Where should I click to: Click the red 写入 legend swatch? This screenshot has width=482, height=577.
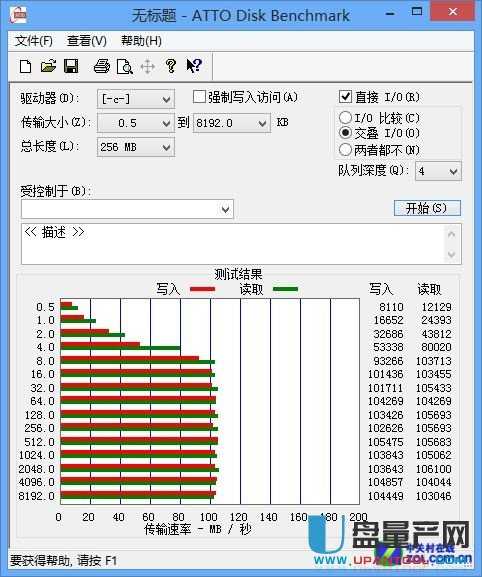pos(202,289)
